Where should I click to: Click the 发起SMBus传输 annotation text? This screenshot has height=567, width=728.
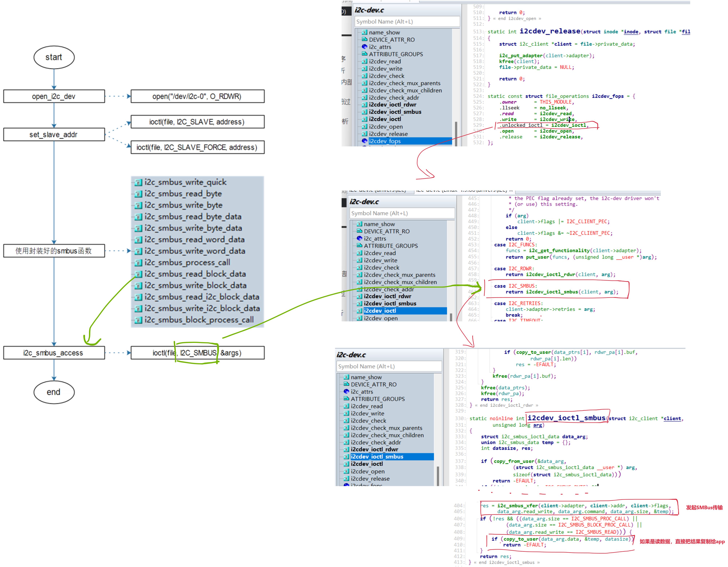click(704, 507)
